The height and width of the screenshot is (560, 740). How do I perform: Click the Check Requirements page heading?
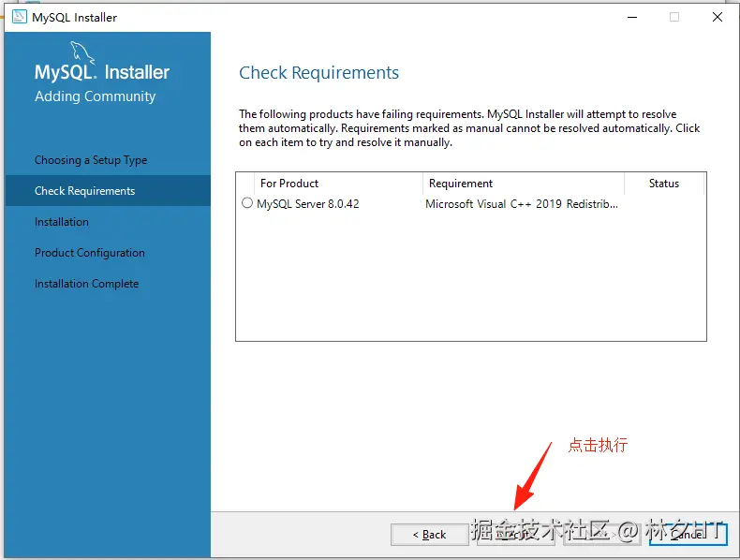tap(318, 73)
